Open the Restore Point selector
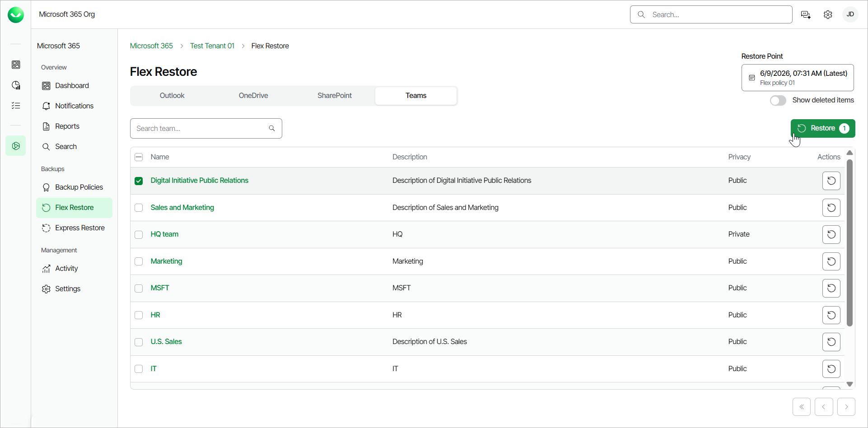 pos(798,78)
